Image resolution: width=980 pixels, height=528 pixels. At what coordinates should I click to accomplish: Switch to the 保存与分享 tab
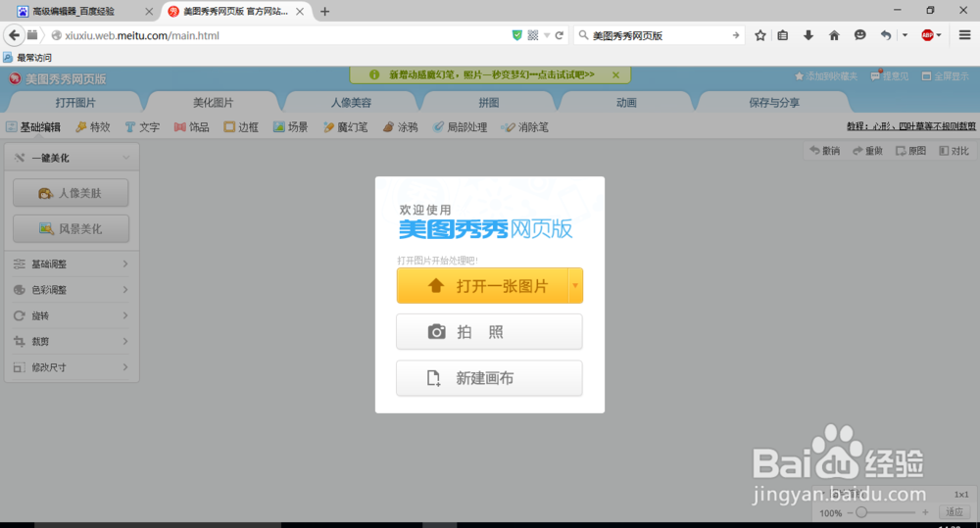pyautogui.click(x=774, y=102)
